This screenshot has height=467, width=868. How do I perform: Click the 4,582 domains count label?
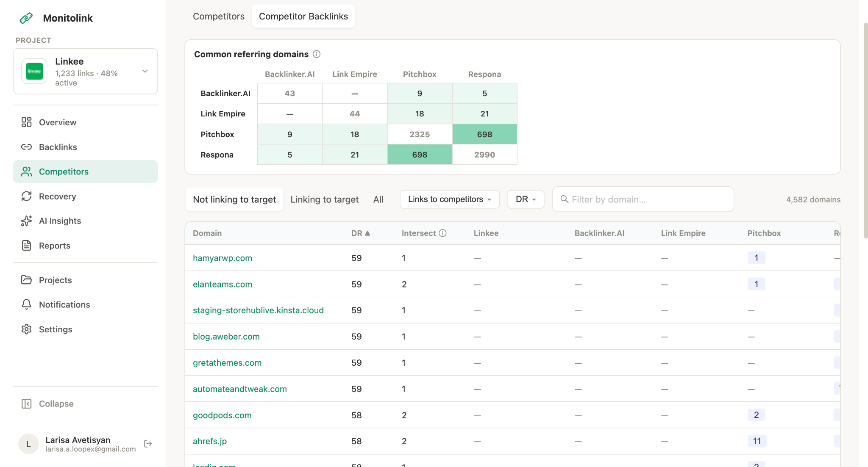pos(813,199)
